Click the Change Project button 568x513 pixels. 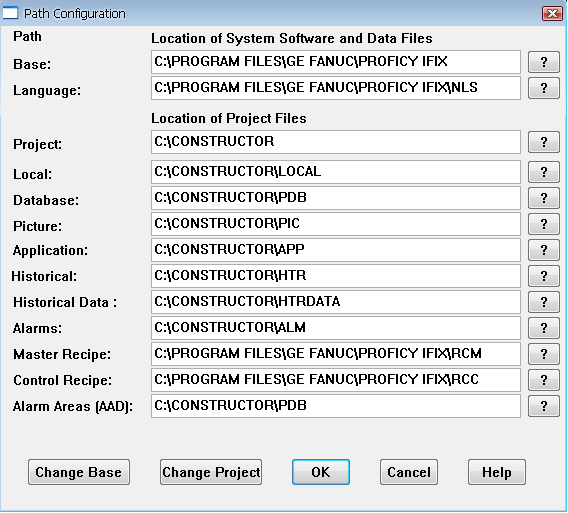click(x=211, y=472)
